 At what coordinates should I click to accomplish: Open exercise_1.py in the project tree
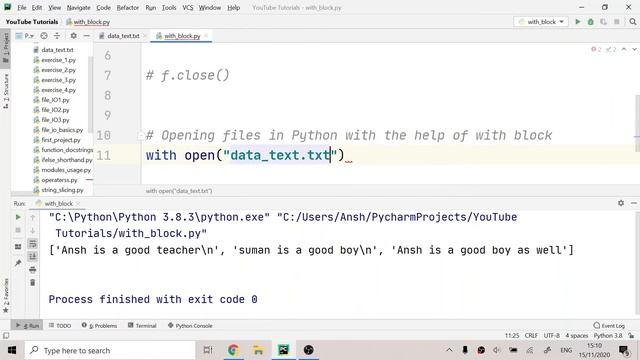tap(58, 60)
